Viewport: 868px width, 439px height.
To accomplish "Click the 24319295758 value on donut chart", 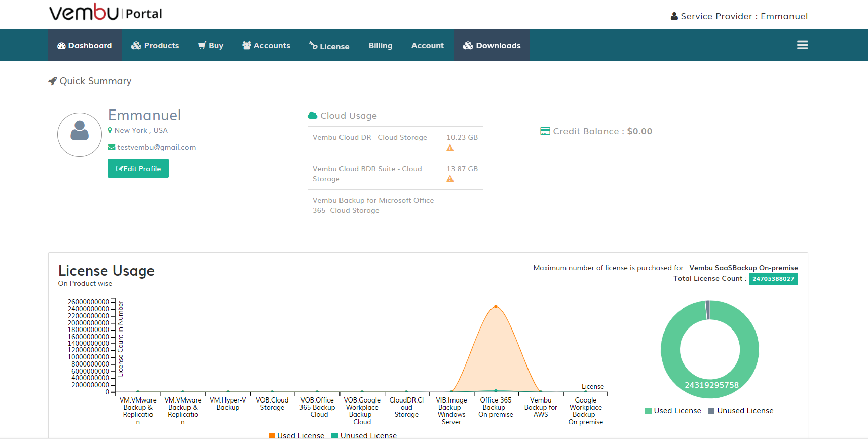I will point(711,385).
